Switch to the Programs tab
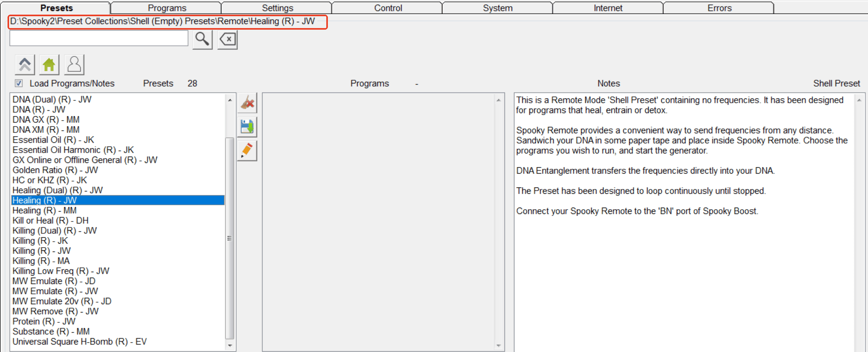Image resolution: width=868 pixels, height=352 pixels. [167, 8]
